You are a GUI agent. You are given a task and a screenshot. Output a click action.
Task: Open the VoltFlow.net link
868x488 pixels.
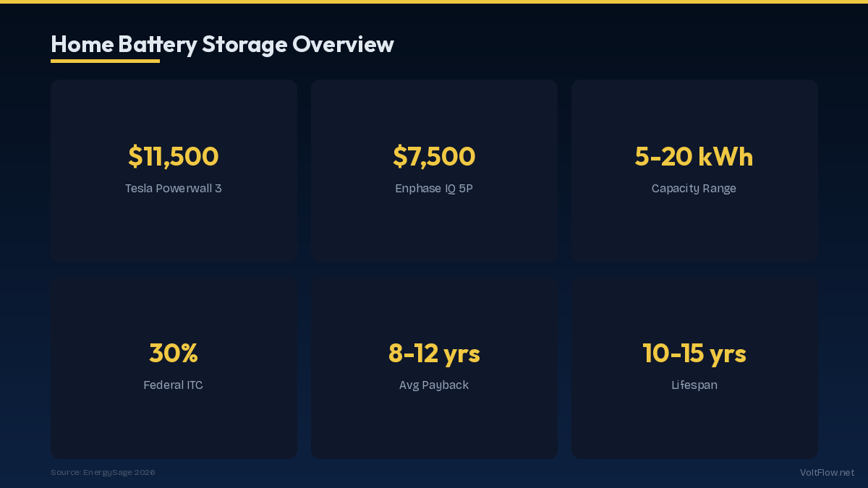(x=827, y=473)
